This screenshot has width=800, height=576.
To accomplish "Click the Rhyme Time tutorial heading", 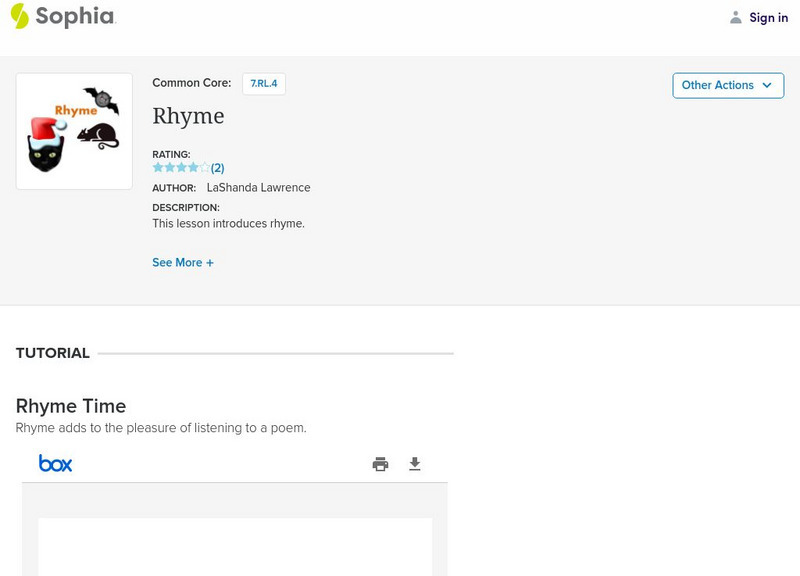I will pyautogui.click(x=71, y=406).
